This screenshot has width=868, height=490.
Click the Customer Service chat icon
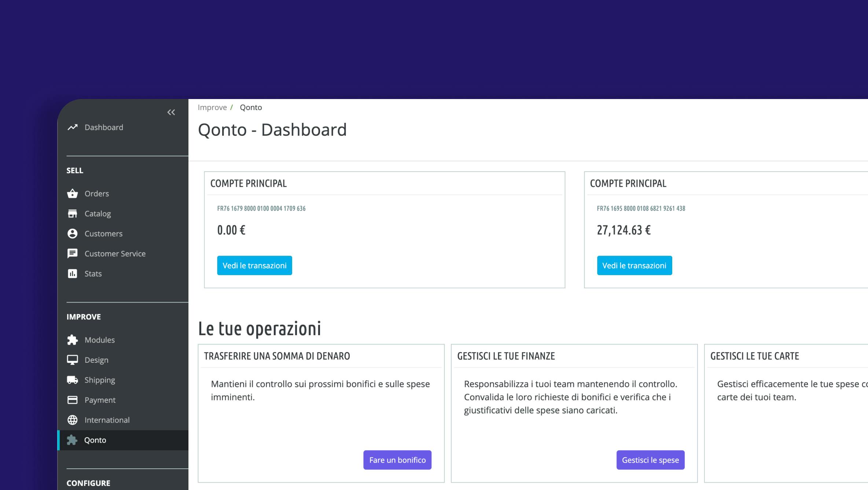pyautogui.click(x=73, y=253)
